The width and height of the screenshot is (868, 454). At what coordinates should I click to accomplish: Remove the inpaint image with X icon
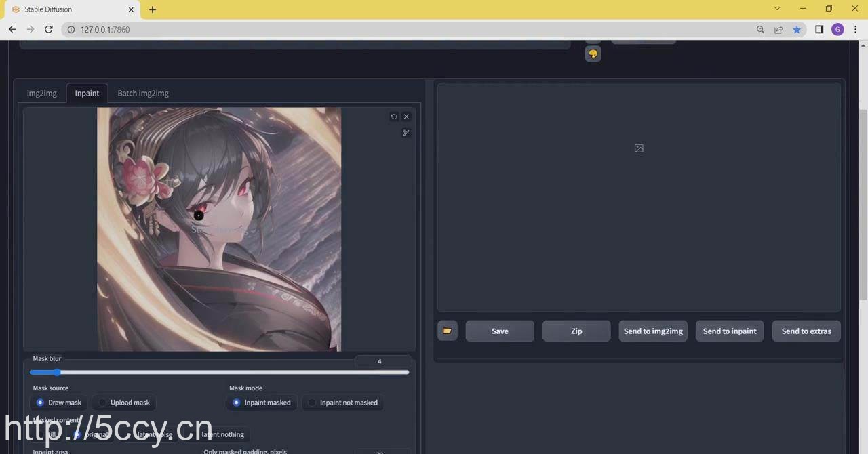click(406, 117)
